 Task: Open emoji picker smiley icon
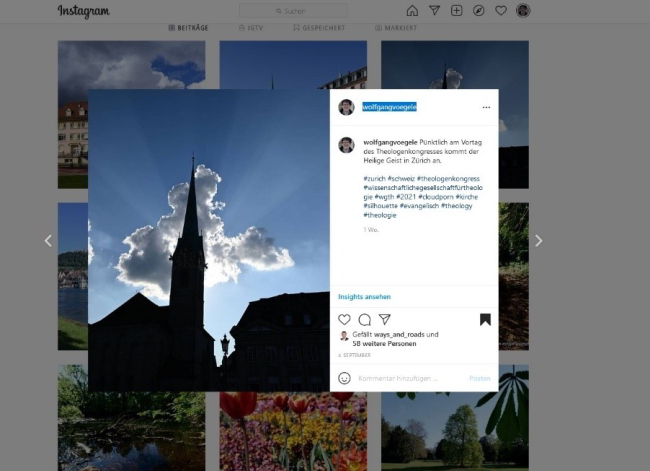(x=344, y=378)
